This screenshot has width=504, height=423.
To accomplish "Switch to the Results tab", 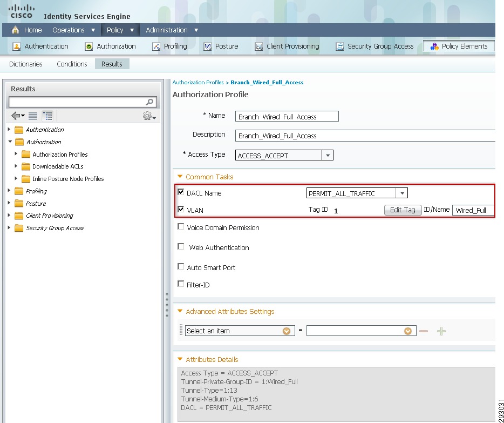I will pos(112,64).
